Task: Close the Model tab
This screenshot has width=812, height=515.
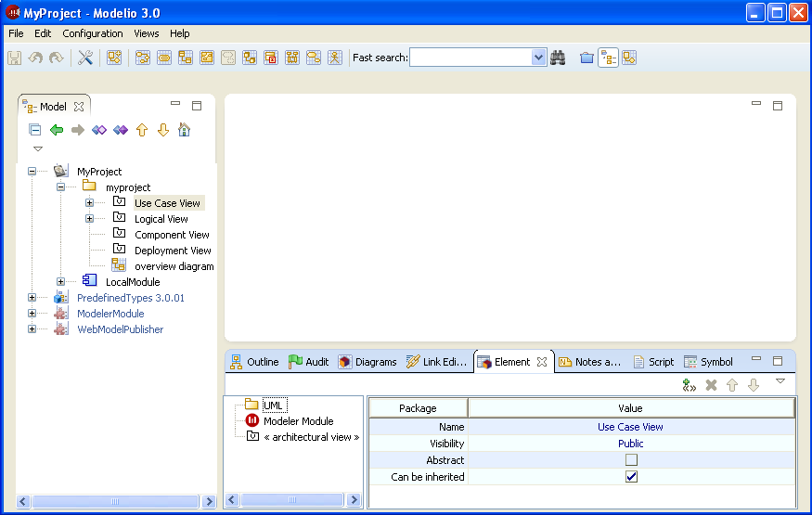Action: (x=79, y=107)
